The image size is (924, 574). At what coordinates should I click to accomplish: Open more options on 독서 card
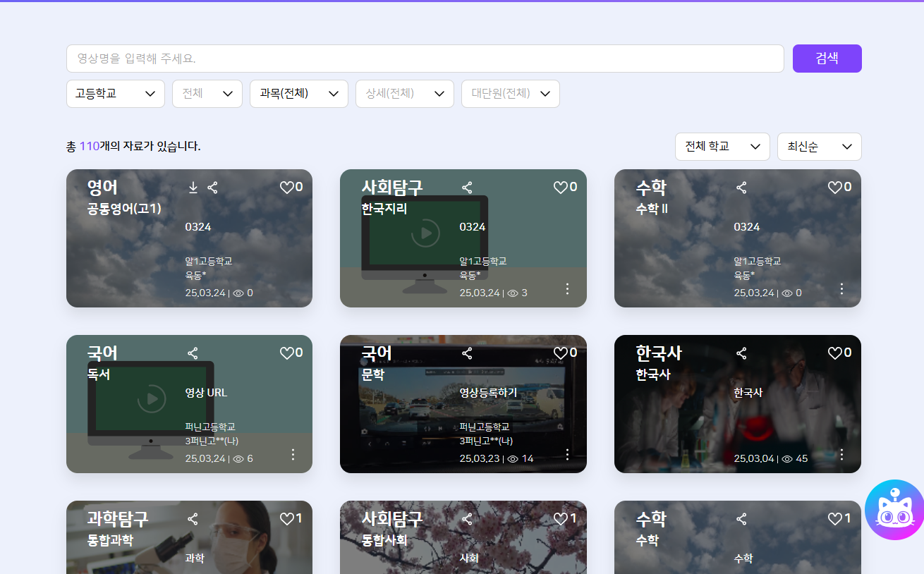tap(293, 455)
